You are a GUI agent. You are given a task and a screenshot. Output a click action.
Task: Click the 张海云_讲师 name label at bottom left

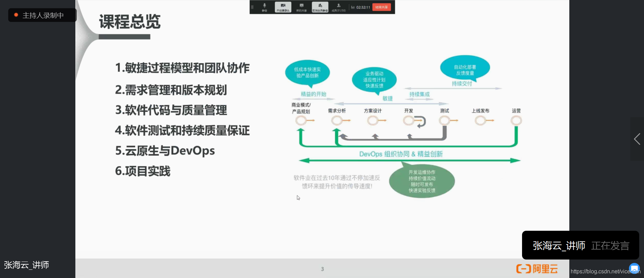pyautogui.click(x=26, y=265)
